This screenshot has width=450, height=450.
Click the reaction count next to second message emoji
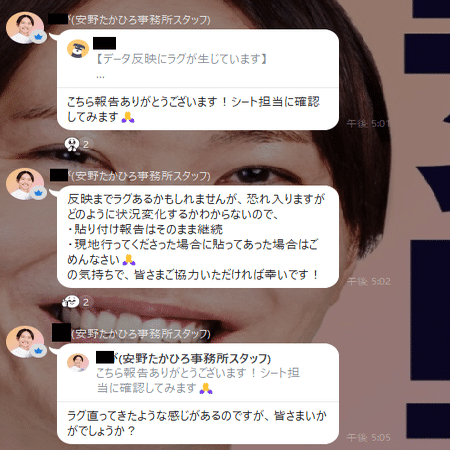[x=86, y=302]
